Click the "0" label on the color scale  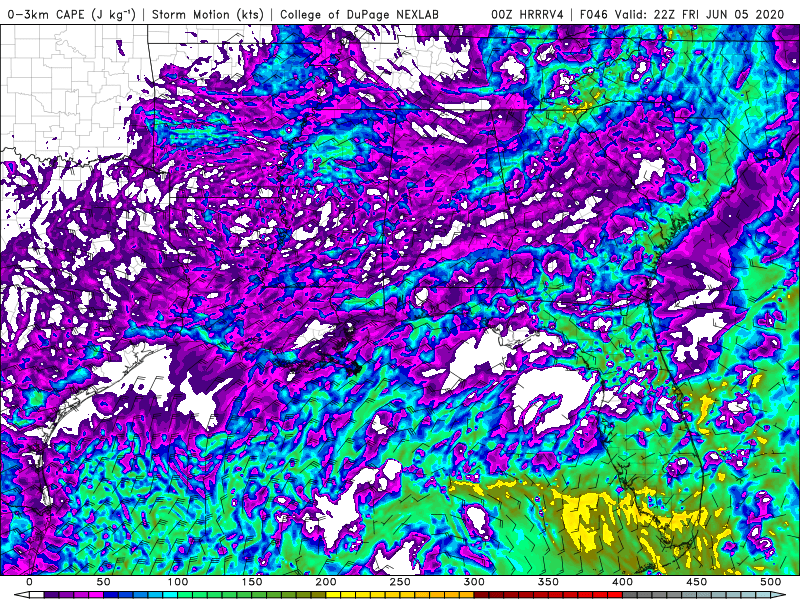(30, 582)
